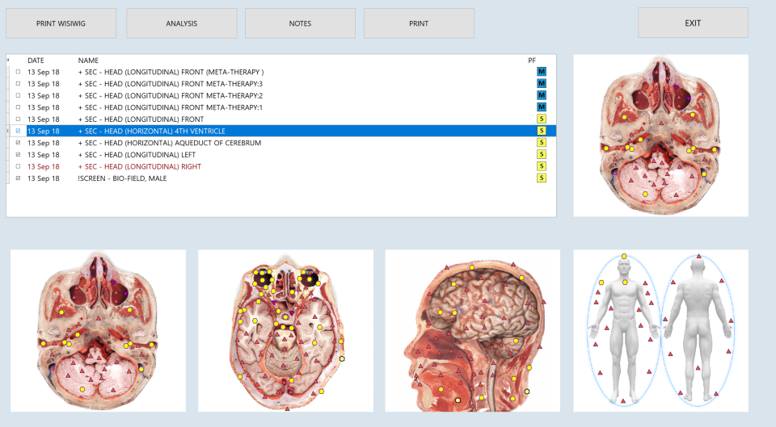Click the blue M icon for META-THERAPY:1
Image resolution: width=776 pixels, height=427 pixels.
click(541, 107)
